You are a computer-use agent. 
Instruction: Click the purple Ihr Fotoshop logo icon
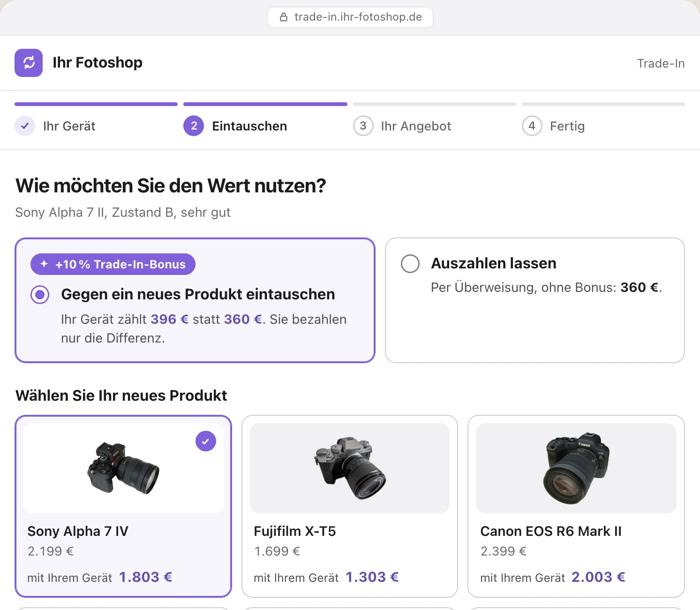tap(29, 63)
